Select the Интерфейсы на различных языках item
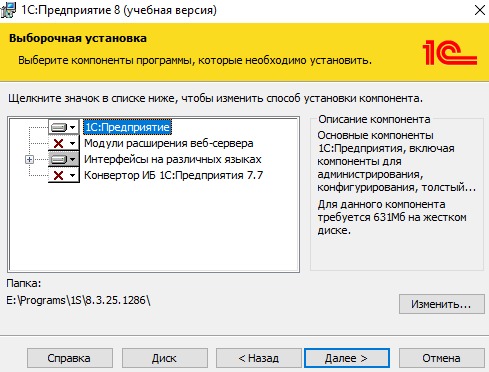 point(173,159)
